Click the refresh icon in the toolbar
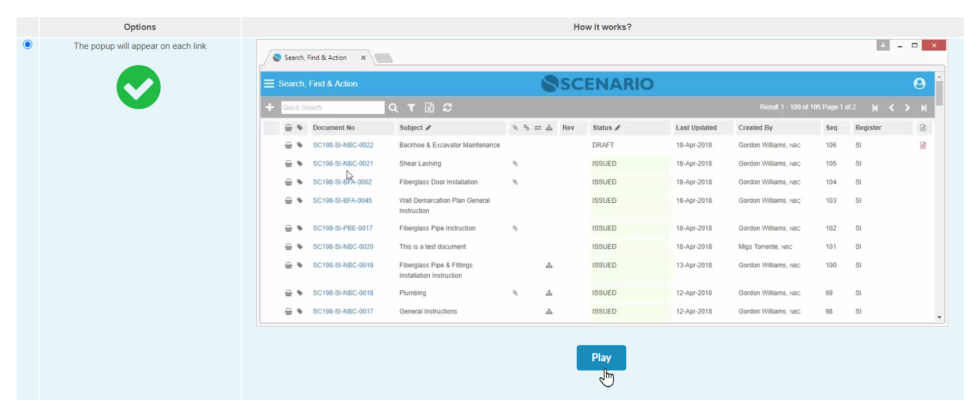This screenshot has width=980, height=401. (x=447, y=108)
